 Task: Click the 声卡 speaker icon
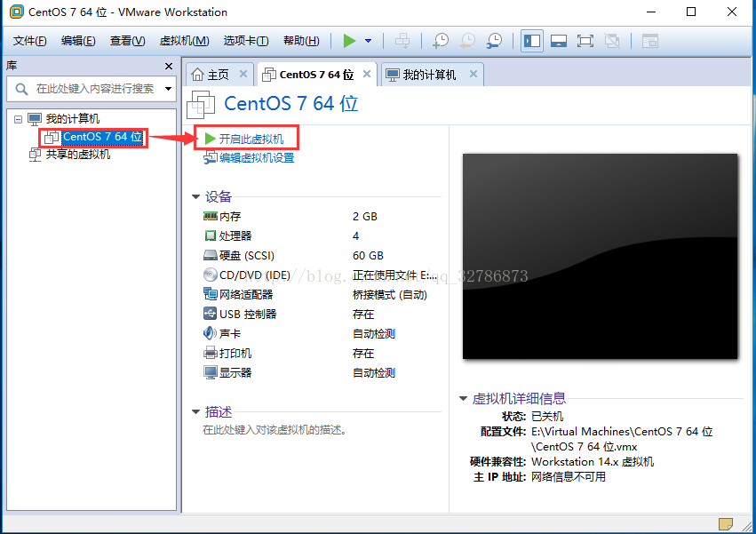click(x=211, y=333)
